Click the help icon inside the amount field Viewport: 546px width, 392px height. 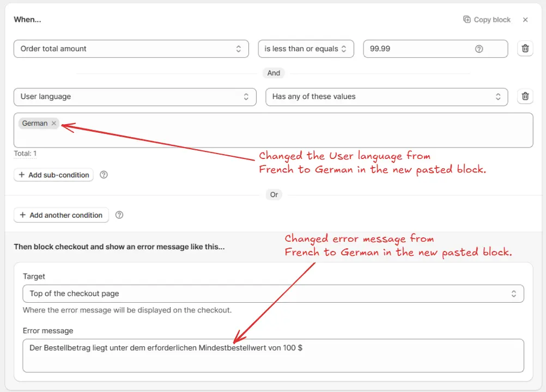pyautogui.click(x=479, y=48)
